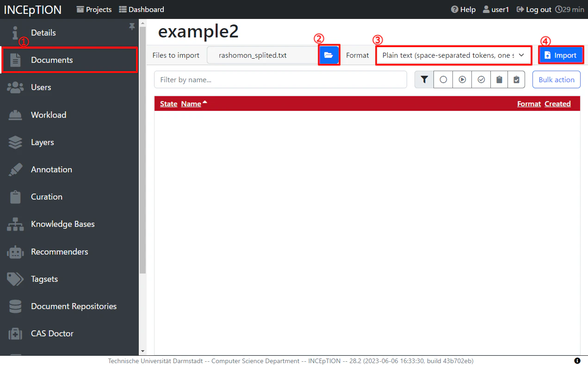Open CAS Doctor in the sidebar
The height and width of the screenshot is (365, 588).
coord(69,333)
